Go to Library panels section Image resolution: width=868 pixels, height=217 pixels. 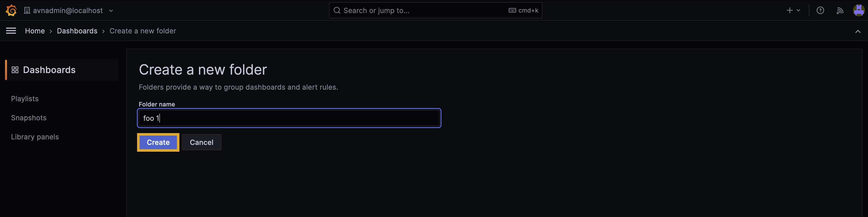click(35, 137)
